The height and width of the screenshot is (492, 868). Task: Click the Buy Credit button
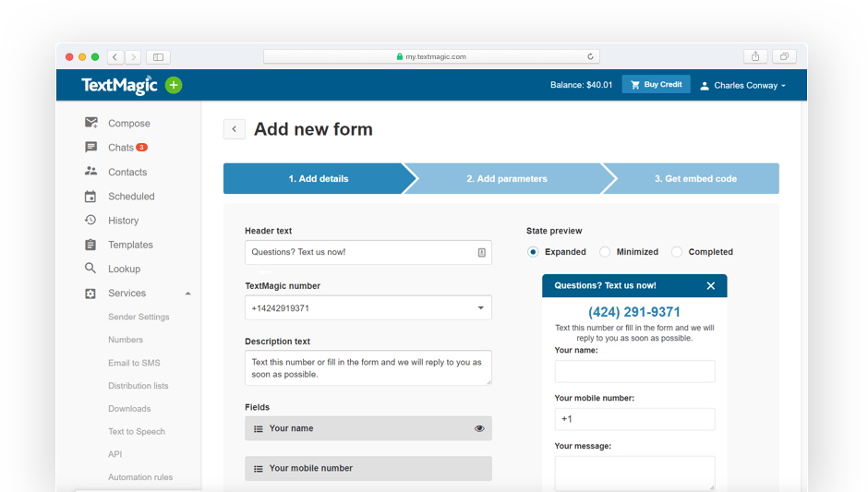(656, 85)
